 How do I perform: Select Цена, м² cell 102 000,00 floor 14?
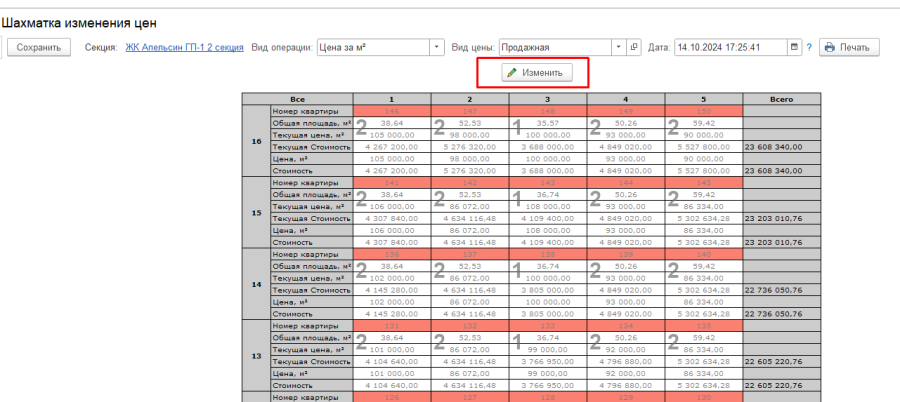[392, 302]
